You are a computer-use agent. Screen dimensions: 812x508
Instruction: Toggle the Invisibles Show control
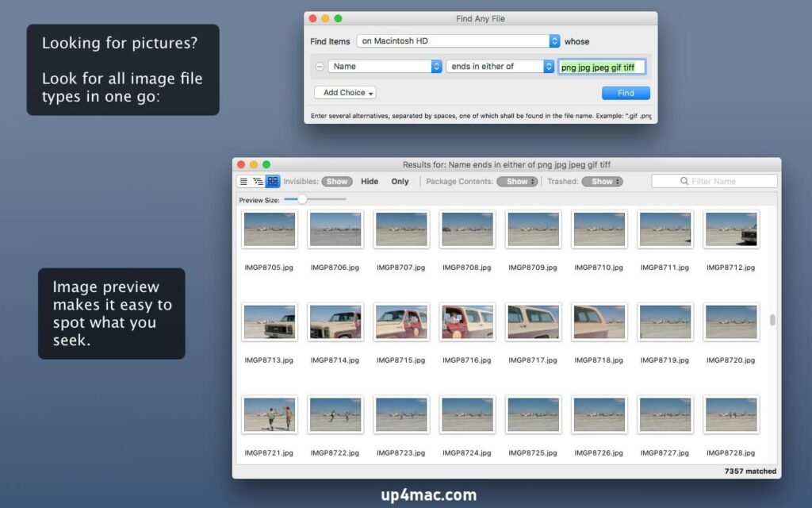336,181
